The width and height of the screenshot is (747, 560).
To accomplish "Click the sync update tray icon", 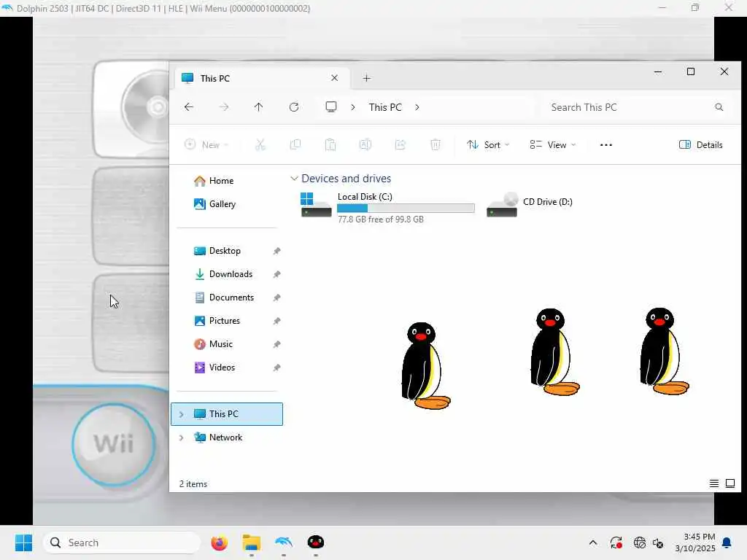I will [616, 542].
